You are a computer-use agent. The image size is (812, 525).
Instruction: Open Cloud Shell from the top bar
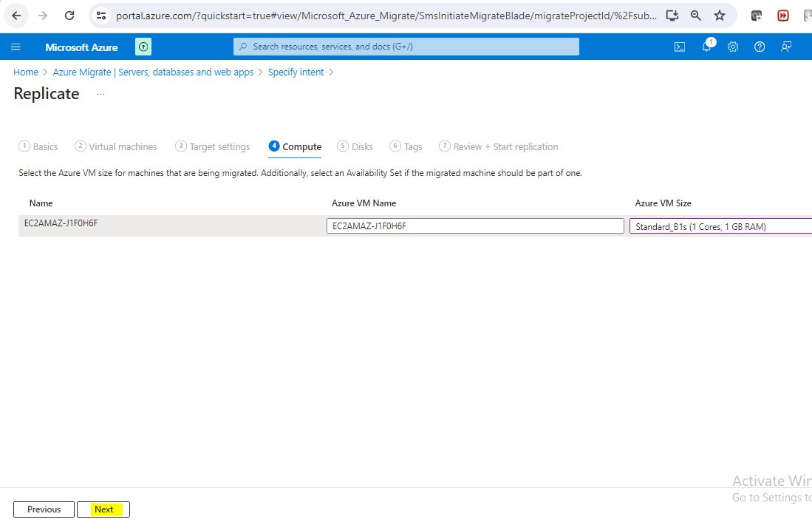[680, 47]
